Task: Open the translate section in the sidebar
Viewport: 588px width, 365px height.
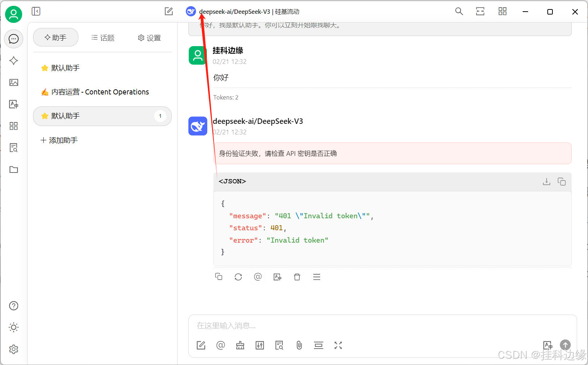Action: [14, 104]
